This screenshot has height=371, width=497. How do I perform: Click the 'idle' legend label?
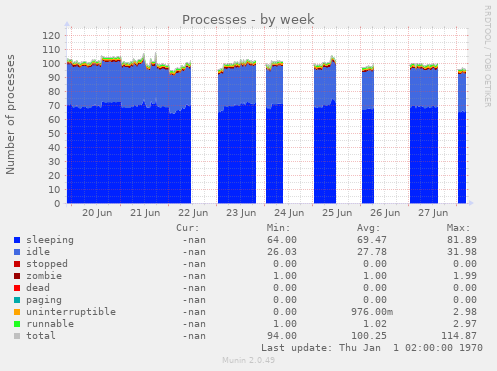point(38,252)
